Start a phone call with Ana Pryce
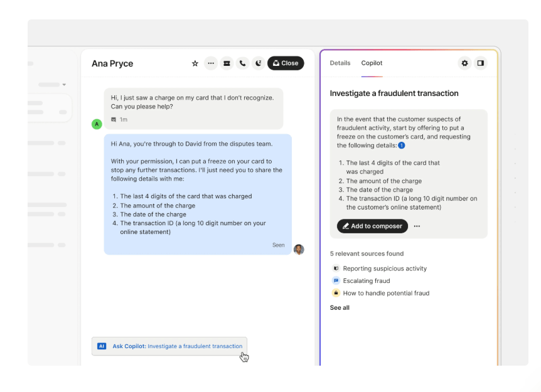The height and width of the screenshot is (392, 541). click(x=242, y=63)
